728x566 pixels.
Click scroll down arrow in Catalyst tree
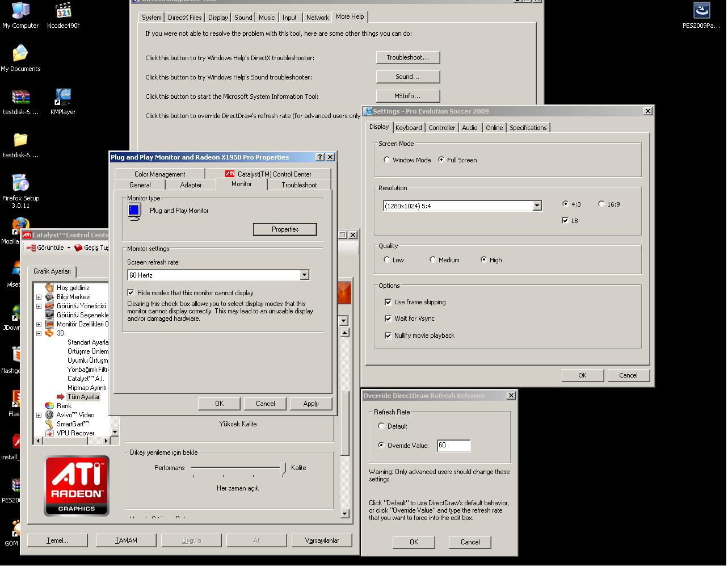(115, 432)
